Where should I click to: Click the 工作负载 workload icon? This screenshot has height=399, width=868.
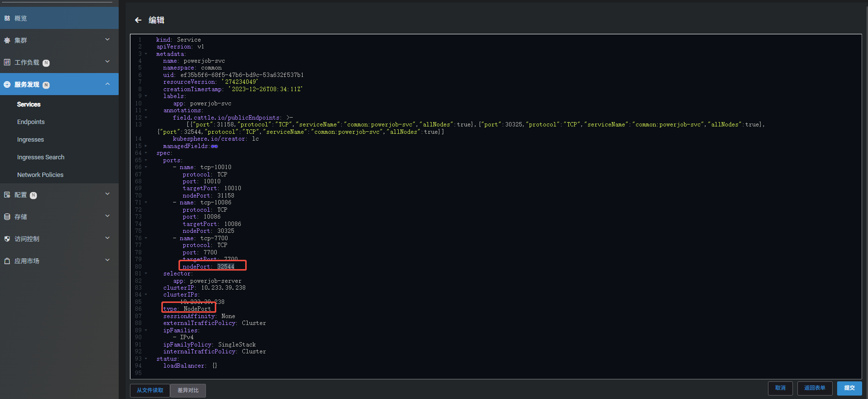pyautogui.click(x=7, y=62)
